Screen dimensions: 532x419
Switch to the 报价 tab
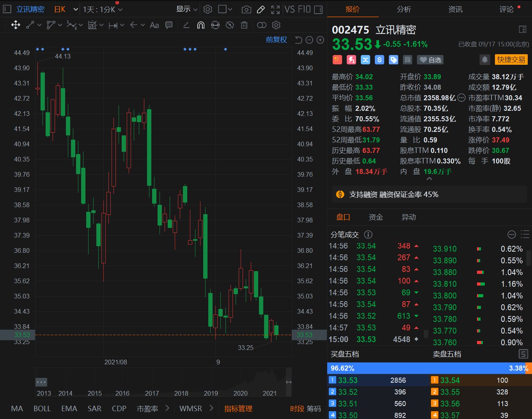353,9
